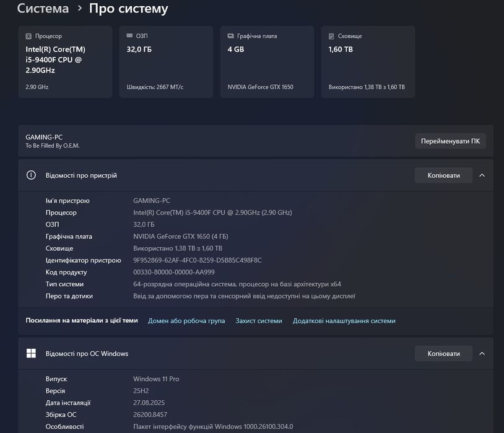Click the Про систему page heading

click(x=129, y=9)
